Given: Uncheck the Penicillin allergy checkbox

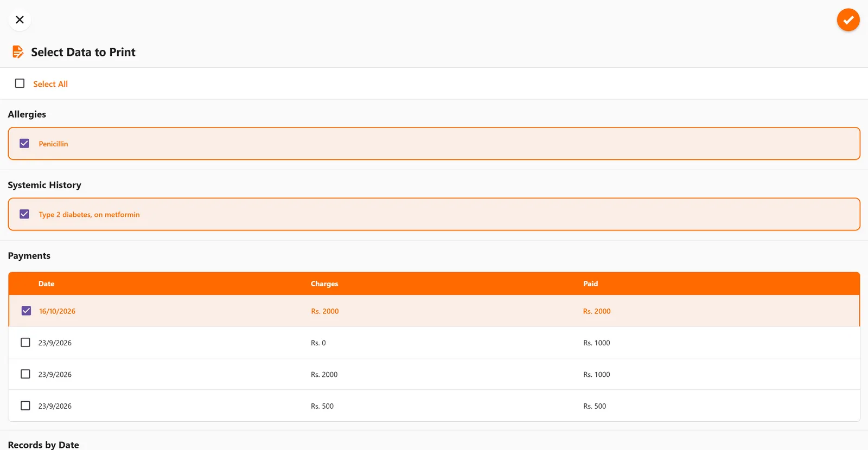Looking at the screenshot, I should [x=24, y=144].
